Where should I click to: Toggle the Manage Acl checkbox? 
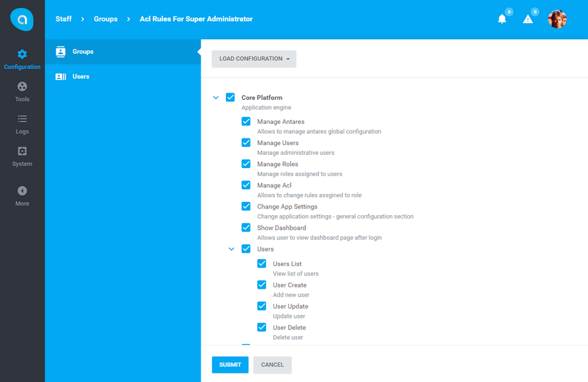(246, 185)
